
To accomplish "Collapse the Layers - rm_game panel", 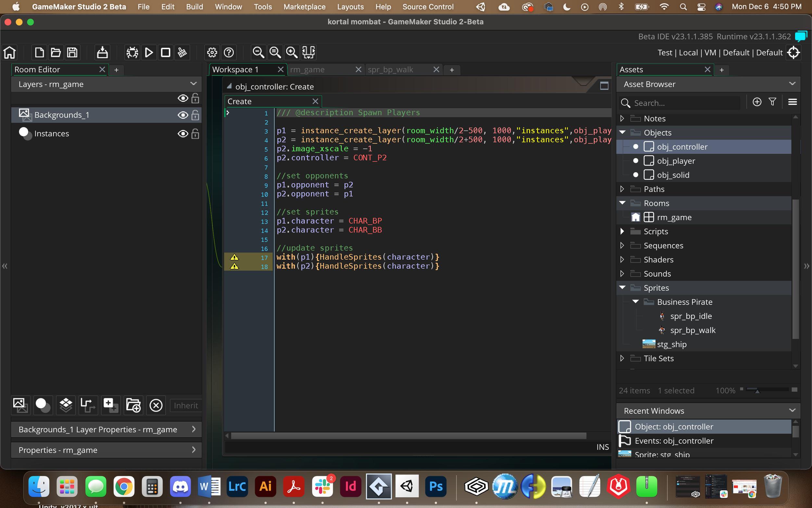I will [x=193, y=84].
